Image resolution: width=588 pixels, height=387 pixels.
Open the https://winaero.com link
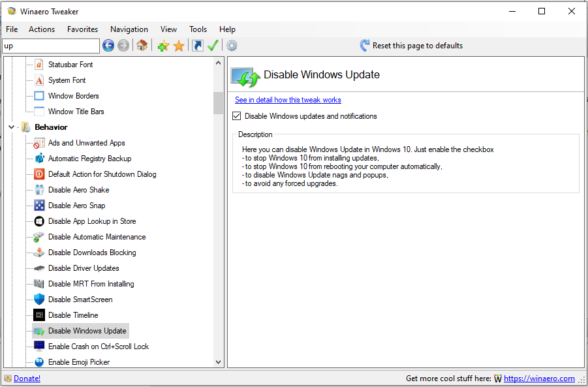[539, 379]
